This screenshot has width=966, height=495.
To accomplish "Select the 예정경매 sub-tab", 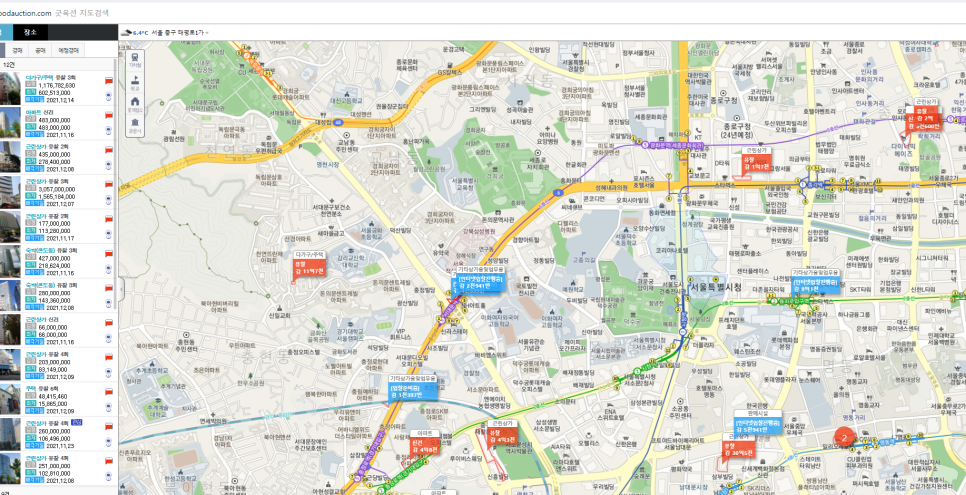I will pos(68,51).
